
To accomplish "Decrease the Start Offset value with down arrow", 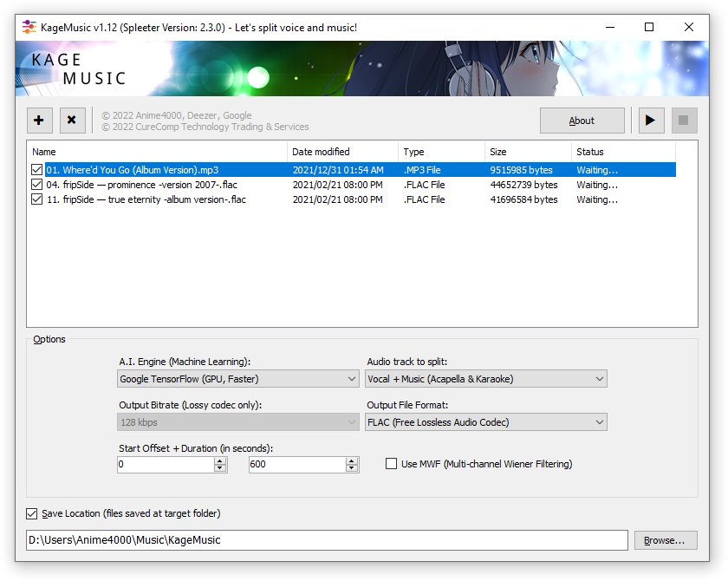I will click(220, 468).
